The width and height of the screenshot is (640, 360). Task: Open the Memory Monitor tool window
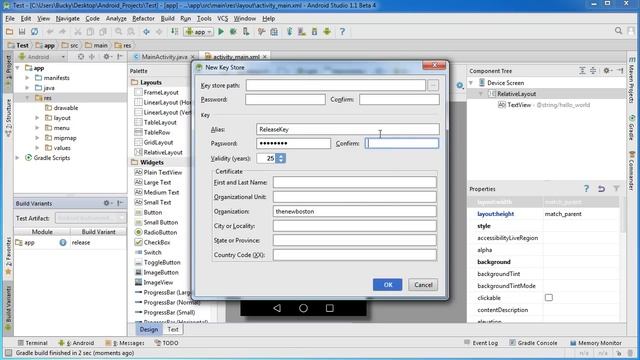click(596, 343)
